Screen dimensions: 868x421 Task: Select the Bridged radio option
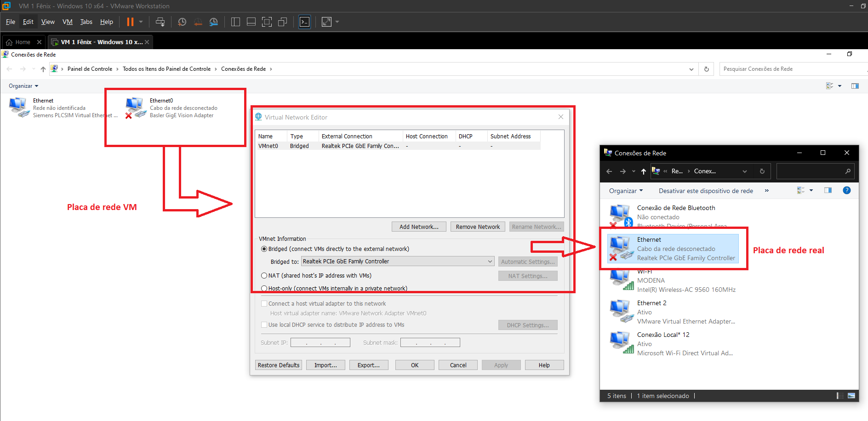click(x=264, y=249)
